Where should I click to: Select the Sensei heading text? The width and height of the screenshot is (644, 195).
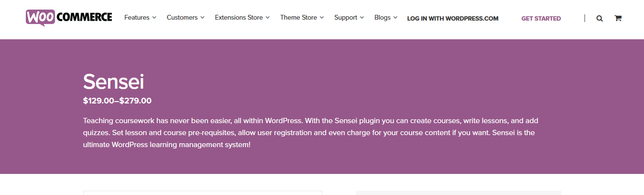114,81
